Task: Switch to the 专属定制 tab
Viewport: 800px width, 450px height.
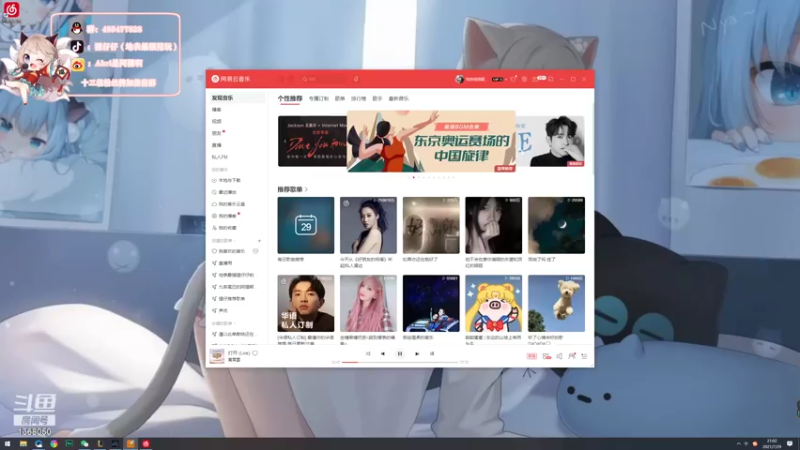Action: pyautogui.click(x=318, y=98)
